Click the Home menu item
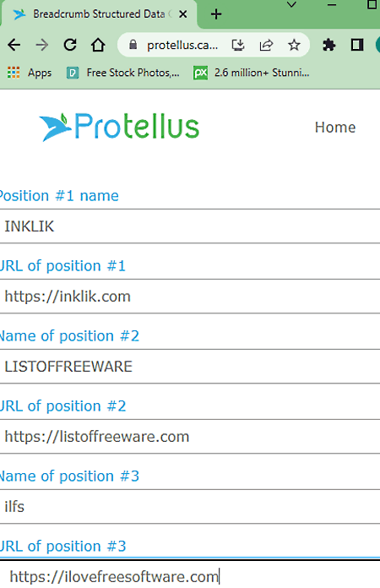 pyautogui.click(x=335, y=128)
